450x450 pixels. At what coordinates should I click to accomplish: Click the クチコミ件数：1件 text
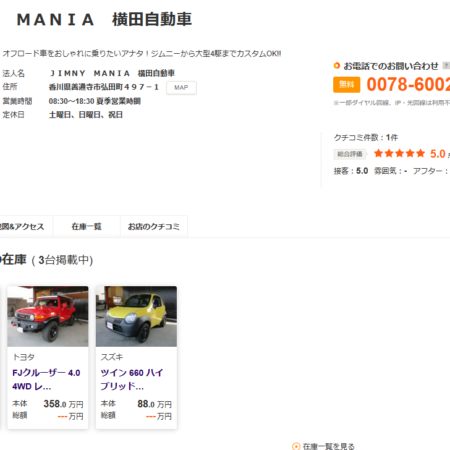point(366,137)
